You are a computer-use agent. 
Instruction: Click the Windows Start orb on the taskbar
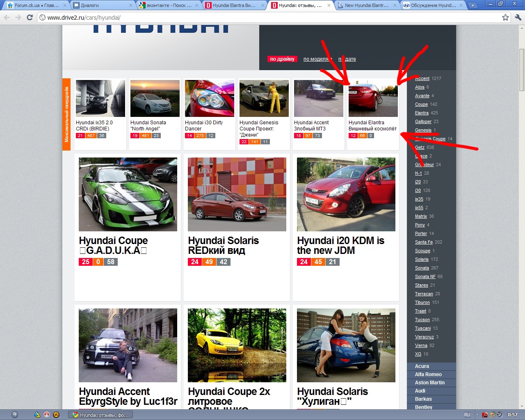15,415
